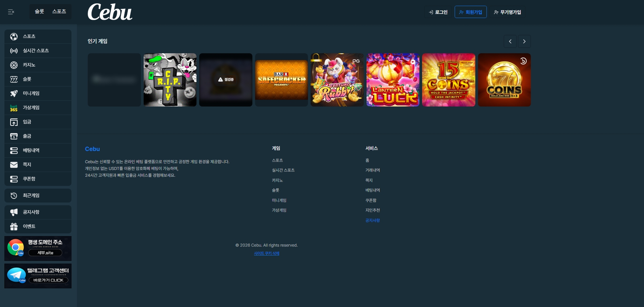
Task: Open the 이벤트 gift box icon
Action: click(x=14, y=226)
